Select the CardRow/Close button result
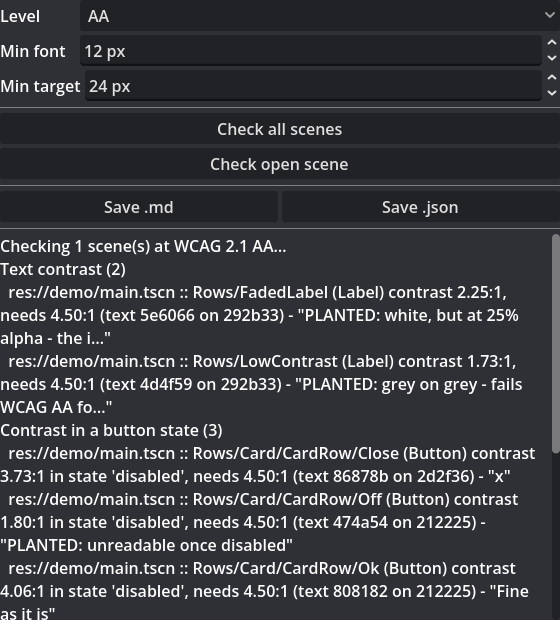This screenshot has height=620, width=560. pyautogui.click(x=268, y=465)
